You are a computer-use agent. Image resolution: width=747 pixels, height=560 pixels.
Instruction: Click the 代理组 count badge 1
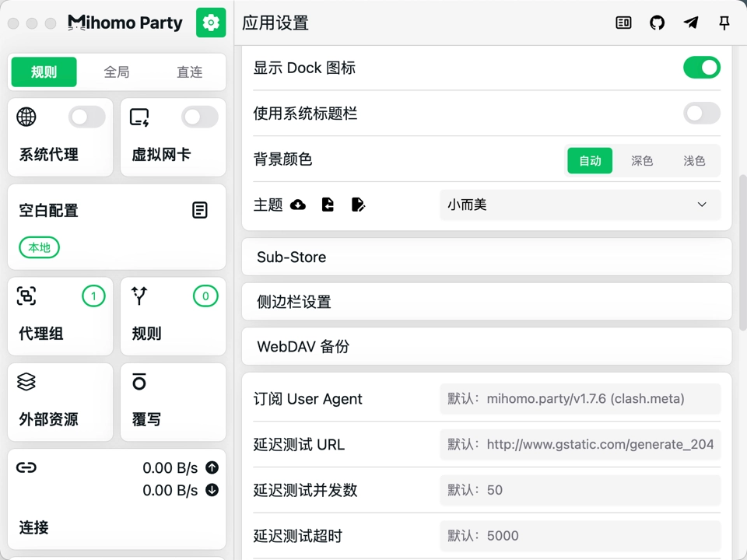click(93, 296)
